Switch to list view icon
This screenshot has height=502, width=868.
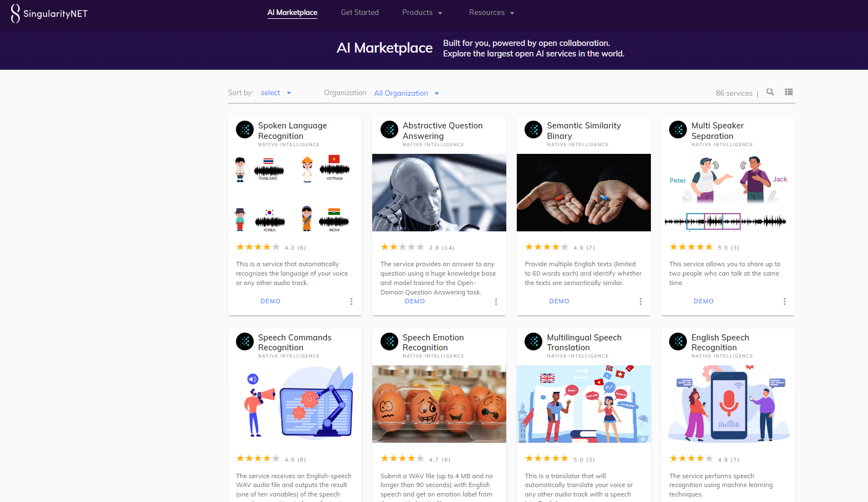coord(789,92)
